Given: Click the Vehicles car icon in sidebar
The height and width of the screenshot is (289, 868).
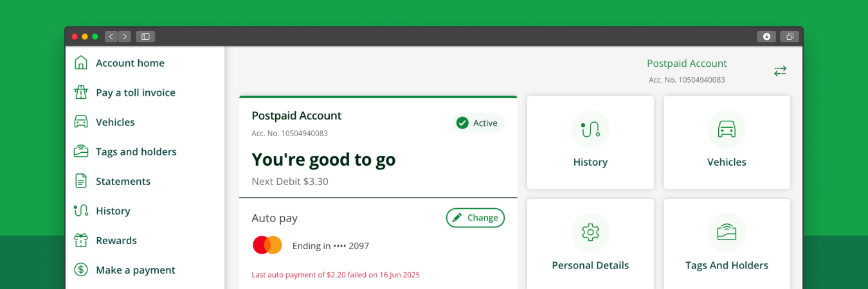Looking at the screenshot, I should pos(81,122).
